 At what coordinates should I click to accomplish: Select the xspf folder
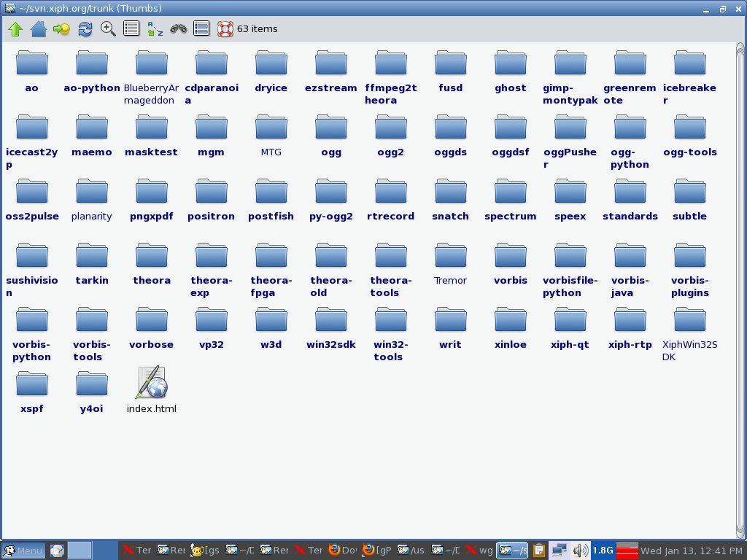tap(32, 392)
